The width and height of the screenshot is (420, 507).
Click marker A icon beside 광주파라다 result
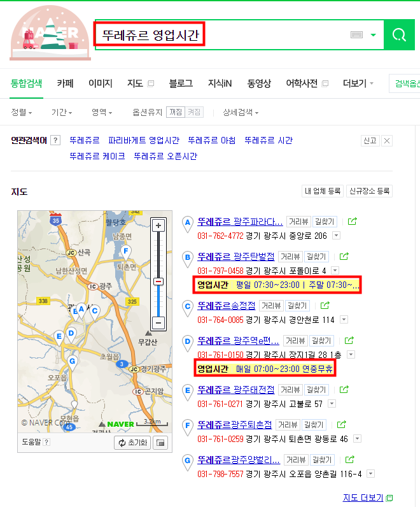tap(187, 224)
